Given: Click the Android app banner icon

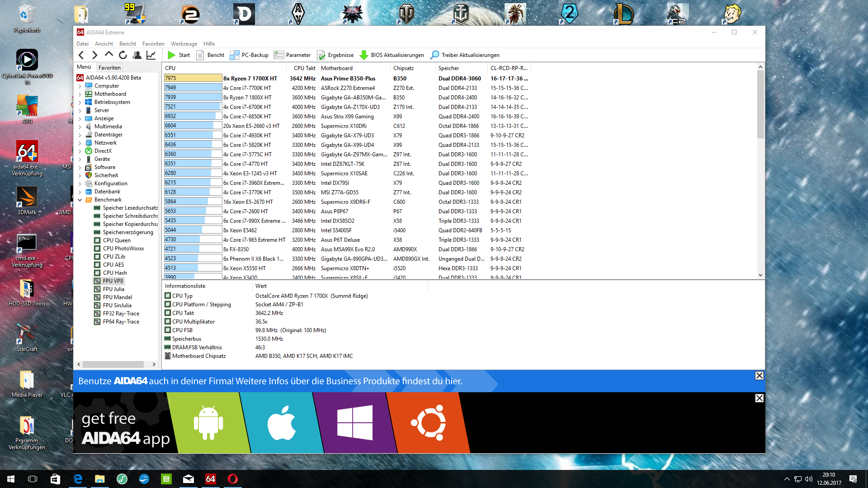Looking at the screenshot, I should 208,423.
